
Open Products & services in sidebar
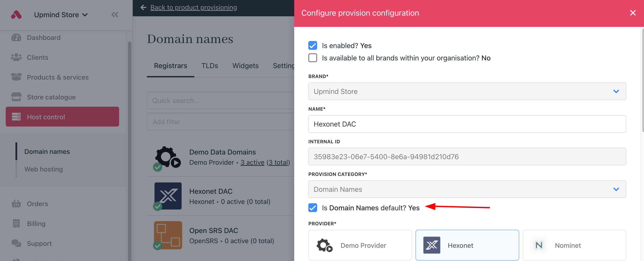62,77
